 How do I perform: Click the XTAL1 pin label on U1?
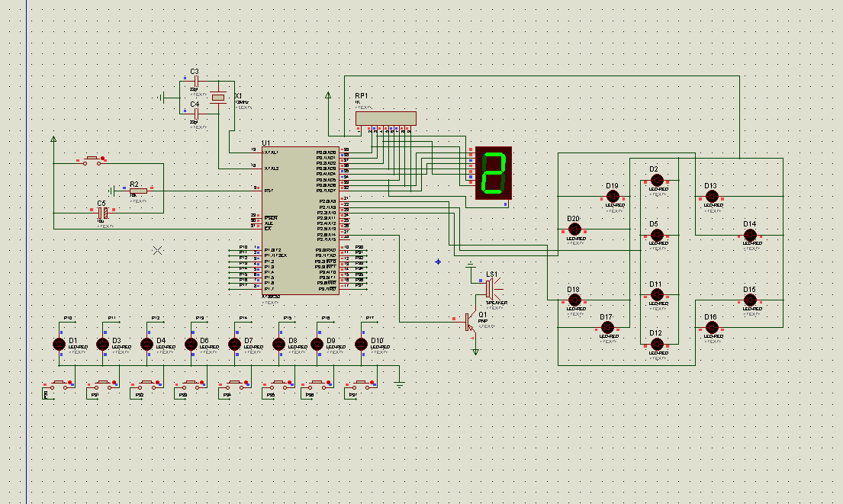[x=272, y=152]
